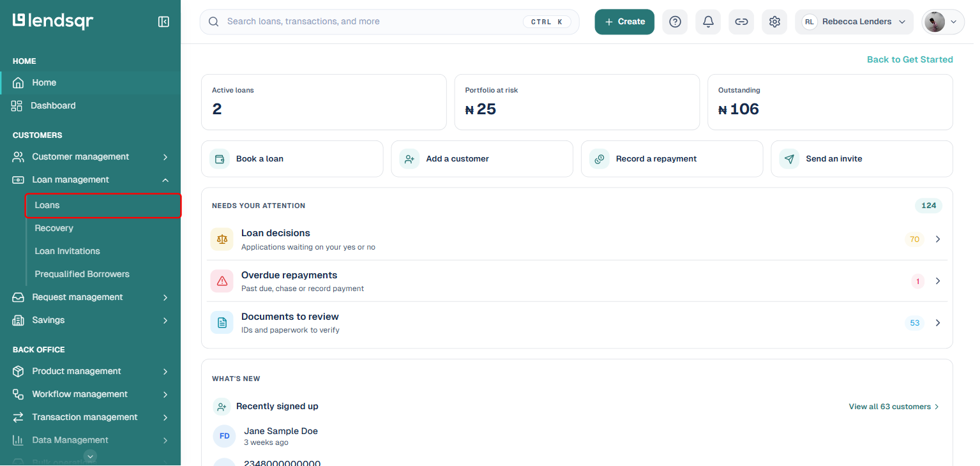The width and height of the screenshot is (980, 466).
Task: Expand the Product management menu
Action: point(91,372)
